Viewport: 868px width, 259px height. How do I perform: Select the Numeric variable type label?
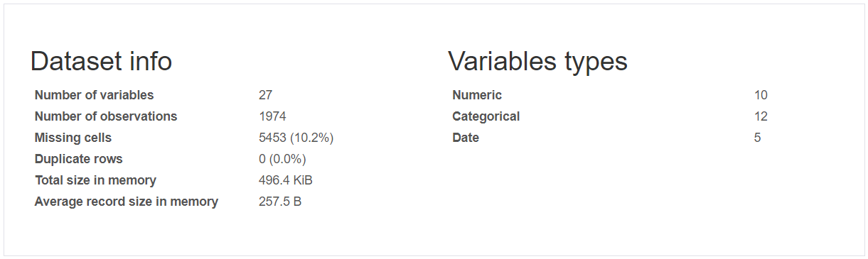tap(477, 95)
